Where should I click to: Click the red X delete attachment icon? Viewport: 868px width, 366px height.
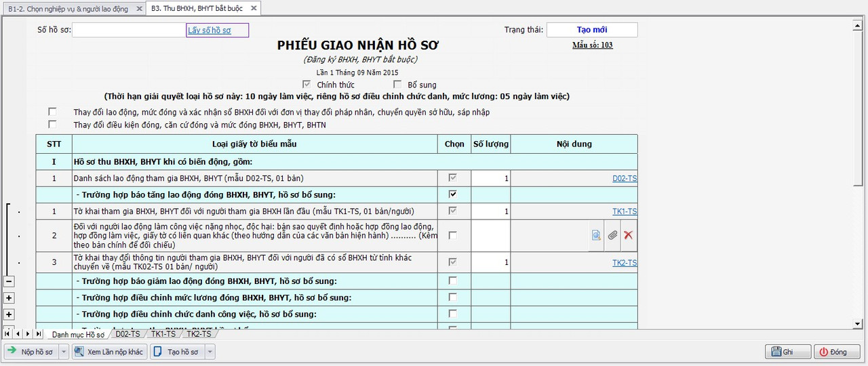click(629, 235)
